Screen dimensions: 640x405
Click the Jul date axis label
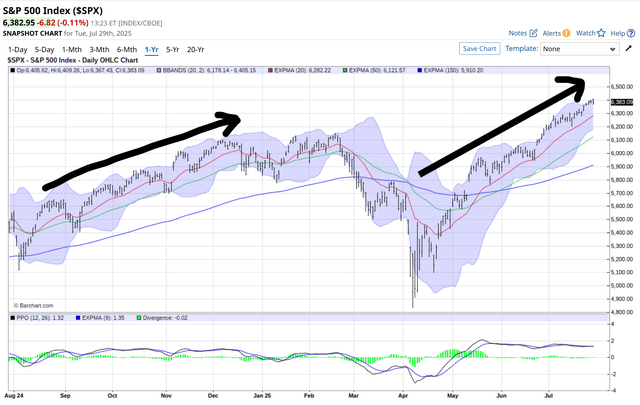pos(549,396)
